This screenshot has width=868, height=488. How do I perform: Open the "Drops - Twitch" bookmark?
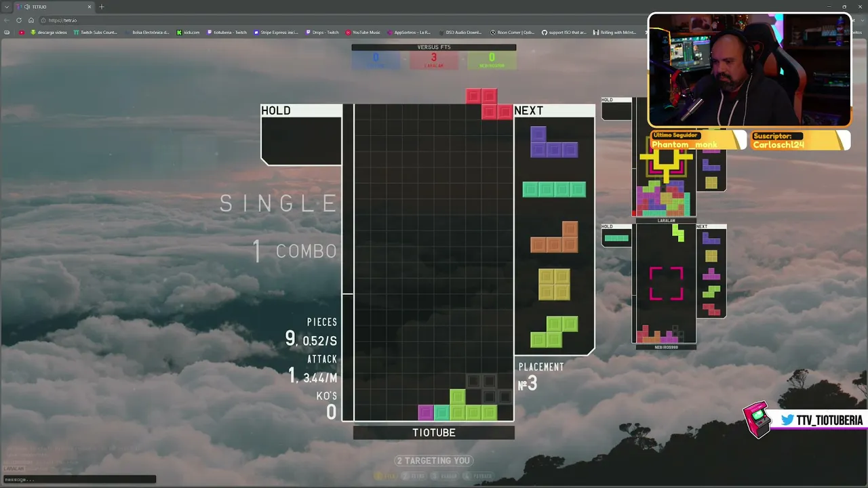pyautogui.click(x=322, y=33)
